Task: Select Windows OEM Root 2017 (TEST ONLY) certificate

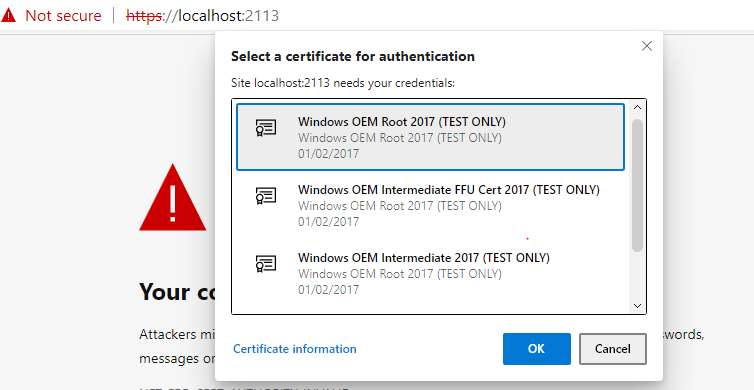Action: tap(430, 137)
